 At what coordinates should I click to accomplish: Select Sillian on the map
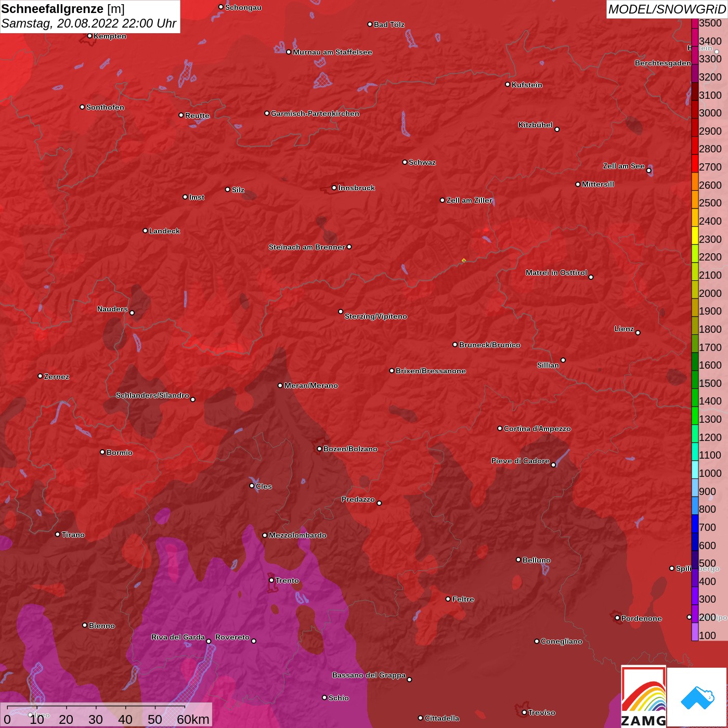pyautogui.click(x=548, y=365)
